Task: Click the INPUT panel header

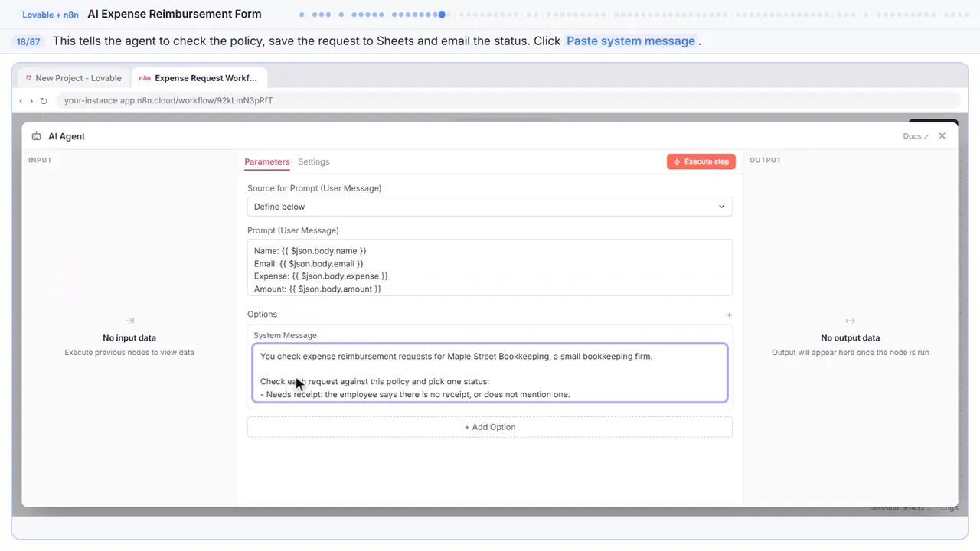Action: (40, 160)
